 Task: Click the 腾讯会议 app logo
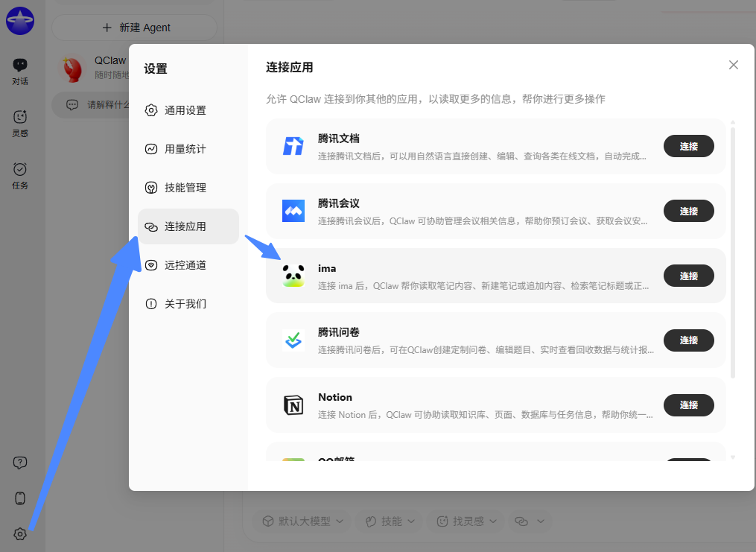tap(293, 211)
